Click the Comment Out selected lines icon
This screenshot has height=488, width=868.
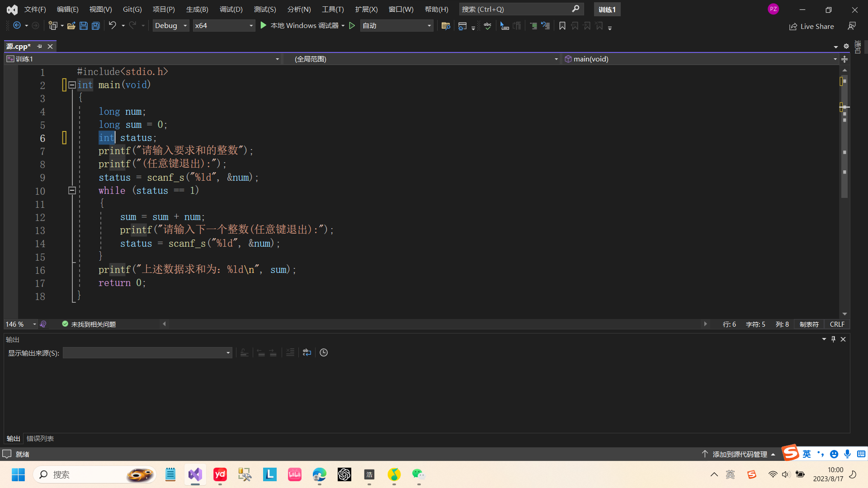[x=533, y=26]
